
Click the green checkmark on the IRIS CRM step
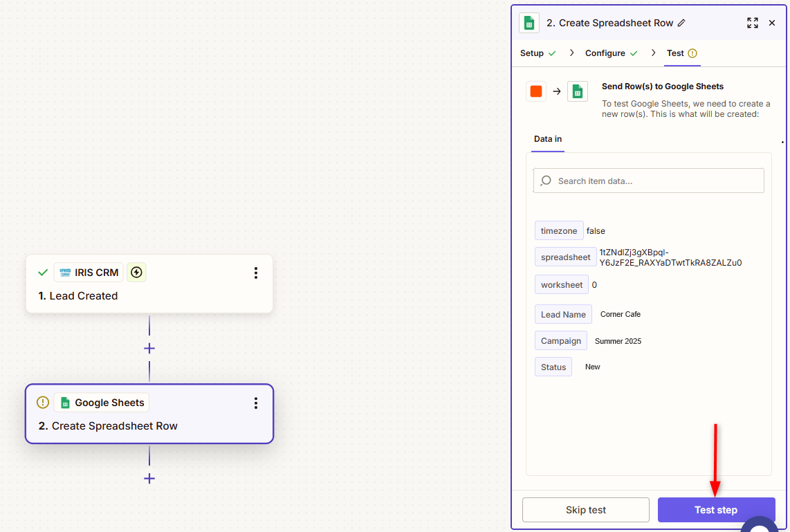[43, 273]
